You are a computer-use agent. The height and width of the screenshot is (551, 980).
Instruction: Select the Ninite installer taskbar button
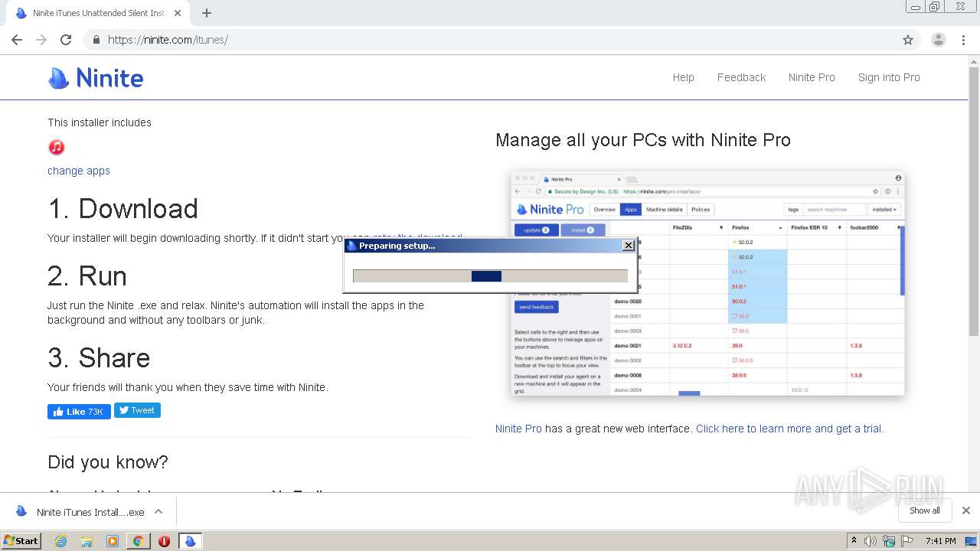(x=190, y=541)
